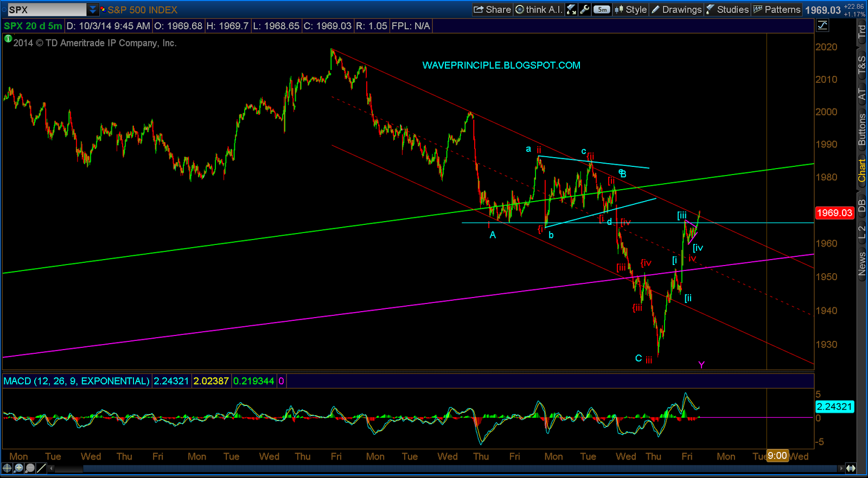Viewport: 868px width, 478px height.
Task: Launch think A.I. assistant
Action: 539,9
